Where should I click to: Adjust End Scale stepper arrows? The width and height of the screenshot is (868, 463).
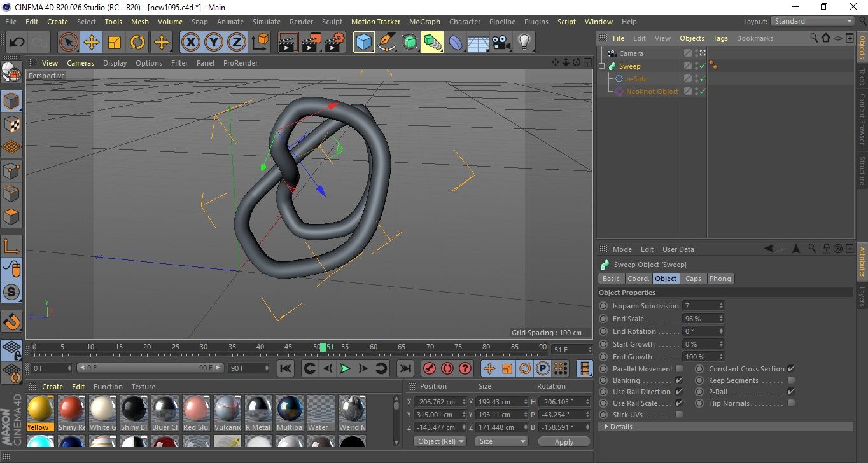[x=721, y=319]
